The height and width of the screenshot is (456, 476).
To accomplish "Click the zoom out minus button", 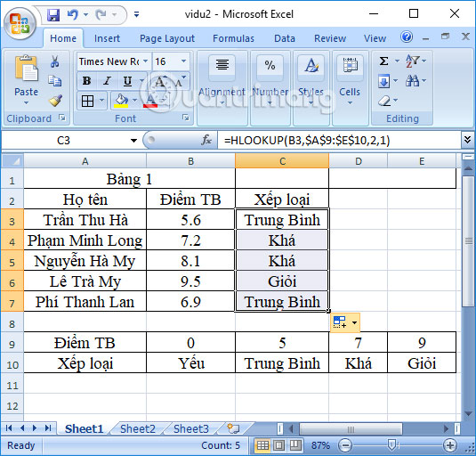I will (x=345, y=445).
